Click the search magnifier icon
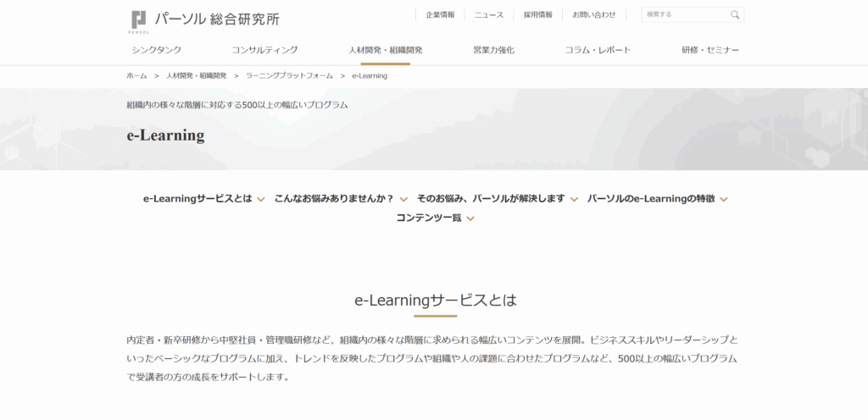This screenshot has height=420, width=868. (x=735, y=15)
